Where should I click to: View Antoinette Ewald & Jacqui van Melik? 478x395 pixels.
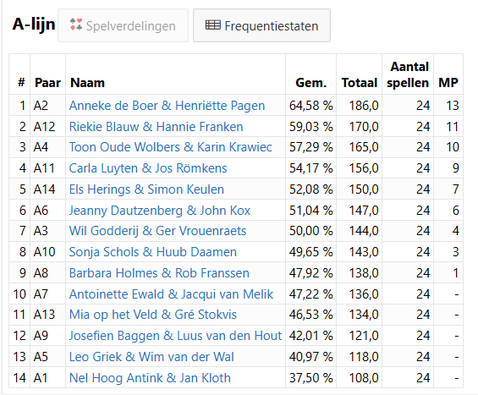tap(171, 294)
